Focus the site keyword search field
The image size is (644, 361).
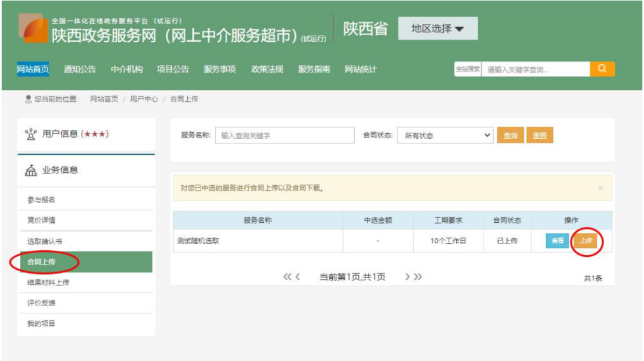[x=535, y=69]
